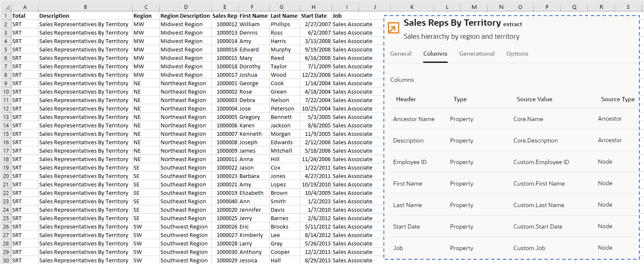Click the Source Type column heading

pos(618,99)
